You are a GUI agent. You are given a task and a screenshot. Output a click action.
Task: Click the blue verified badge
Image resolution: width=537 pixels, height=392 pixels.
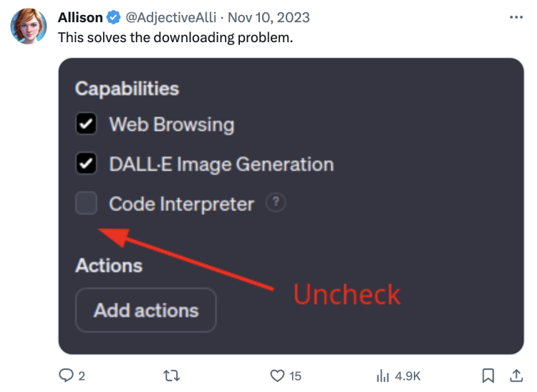click(114, 16)
